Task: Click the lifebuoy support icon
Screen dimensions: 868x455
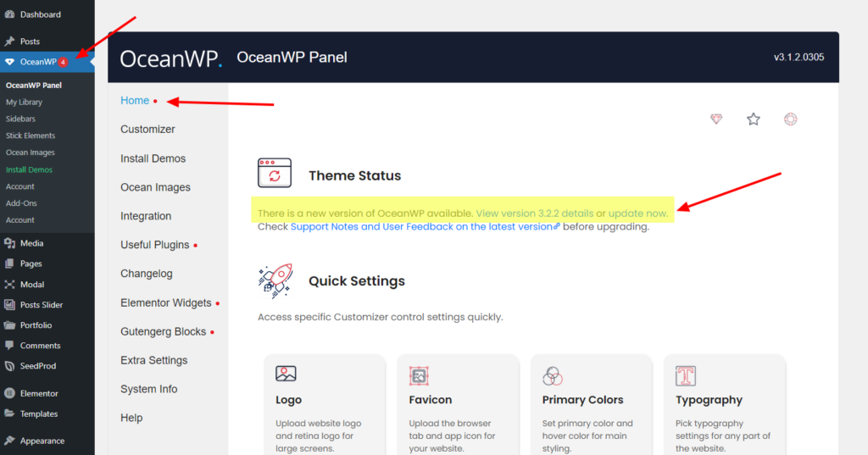Action: [791, 119]
